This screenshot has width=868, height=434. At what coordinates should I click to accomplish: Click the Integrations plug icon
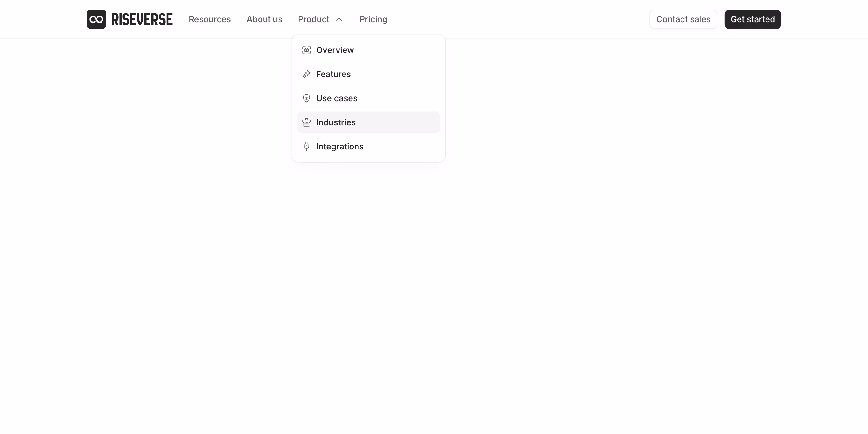pos(307,146)
